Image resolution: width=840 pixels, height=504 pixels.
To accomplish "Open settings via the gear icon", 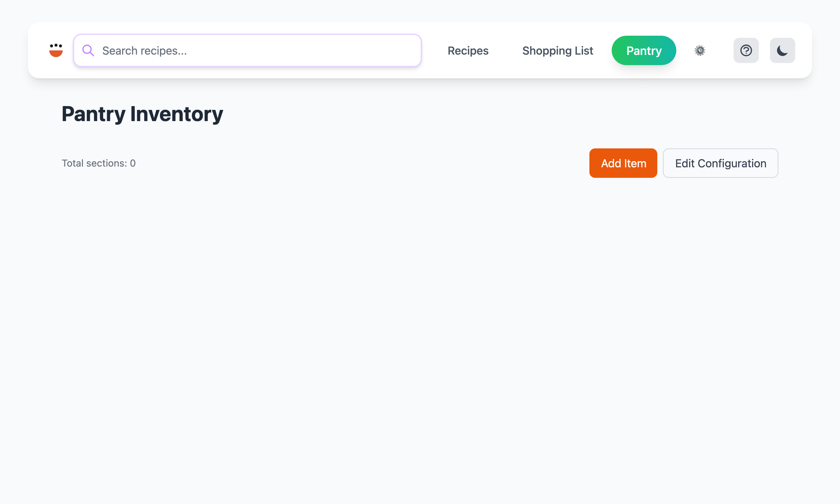I will click(x=700, y=50).
